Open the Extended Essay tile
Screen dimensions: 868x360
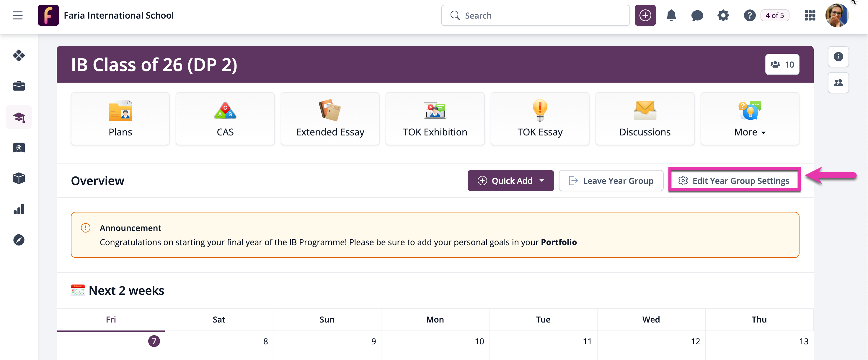(x=330, y=119)
